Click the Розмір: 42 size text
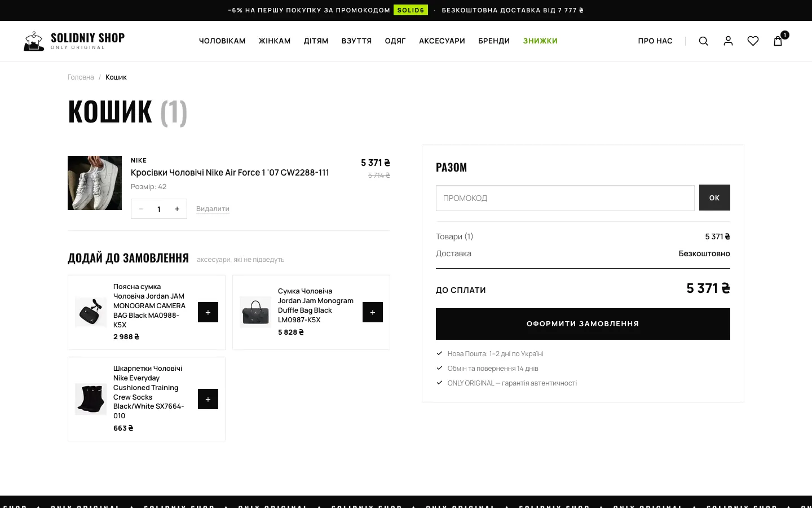 click(x=149, y=187)
